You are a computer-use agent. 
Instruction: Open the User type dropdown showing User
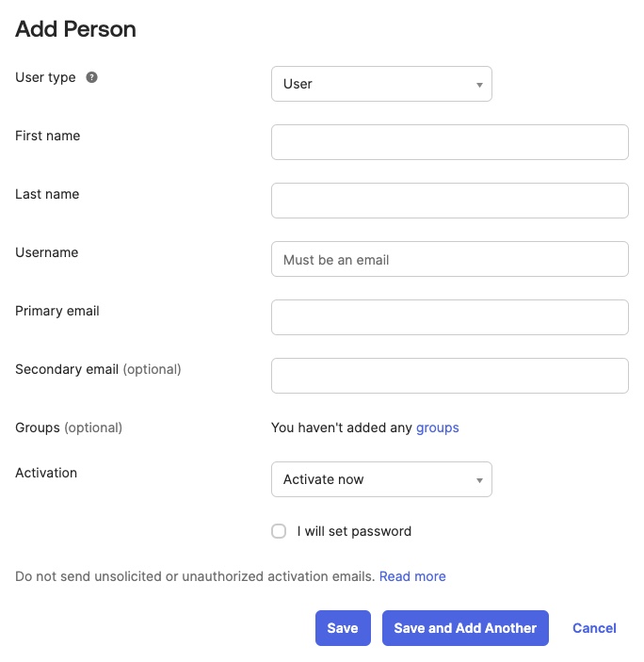click(381, 84)
